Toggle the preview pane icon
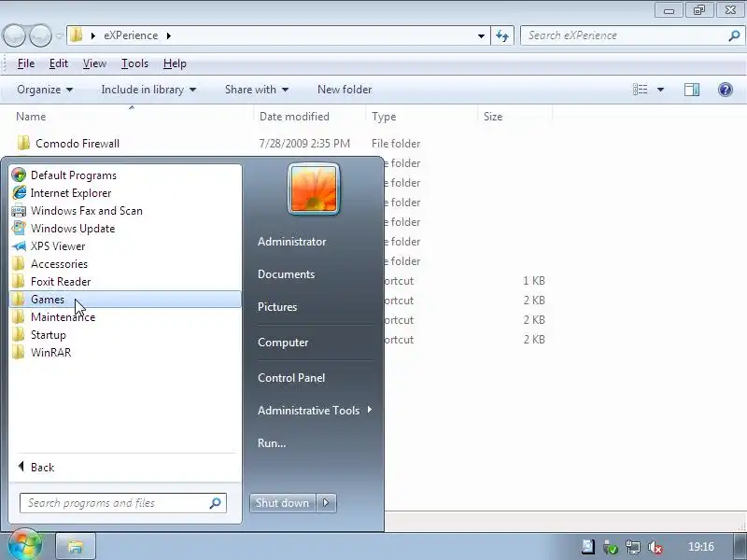Viewport: 747px width, 560px height. tap(692, 90)
